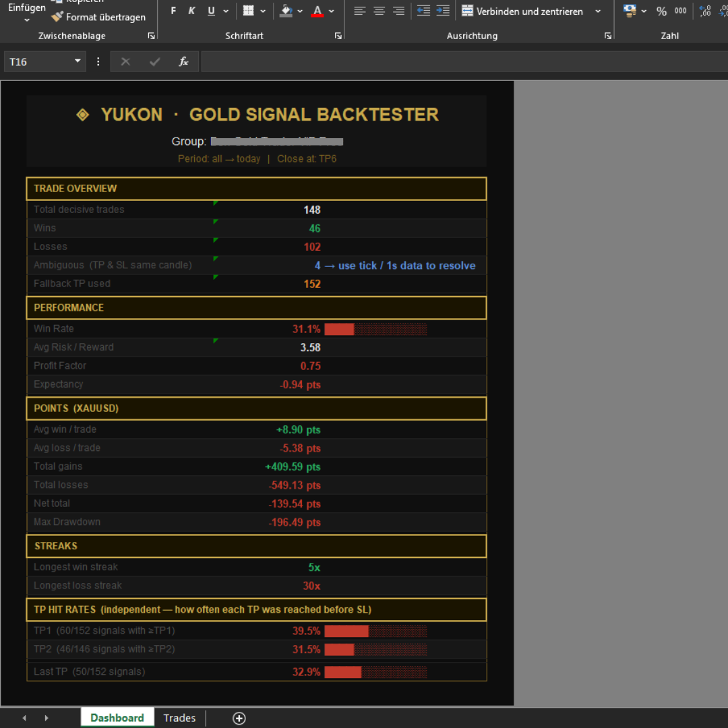Click the Win Rate 31.1% cell
This screenshot has width=728, height=728.
(x=307, y=329)
